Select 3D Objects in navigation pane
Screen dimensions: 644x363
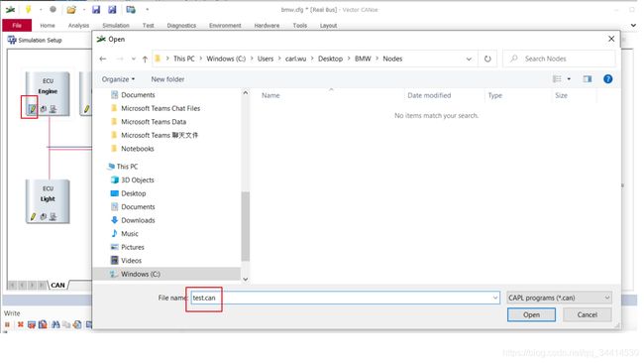(137, 180)
